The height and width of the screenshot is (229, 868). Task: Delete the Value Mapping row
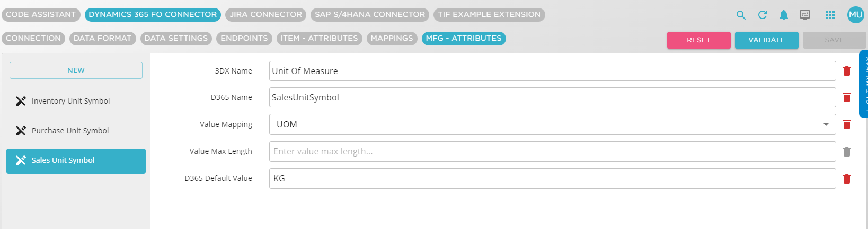pos(847,124)
